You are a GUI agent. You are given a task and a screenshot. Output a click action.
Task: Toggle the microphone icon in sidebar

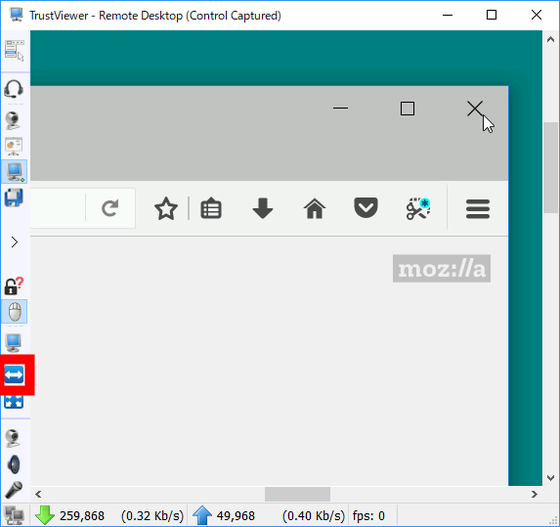14,490
